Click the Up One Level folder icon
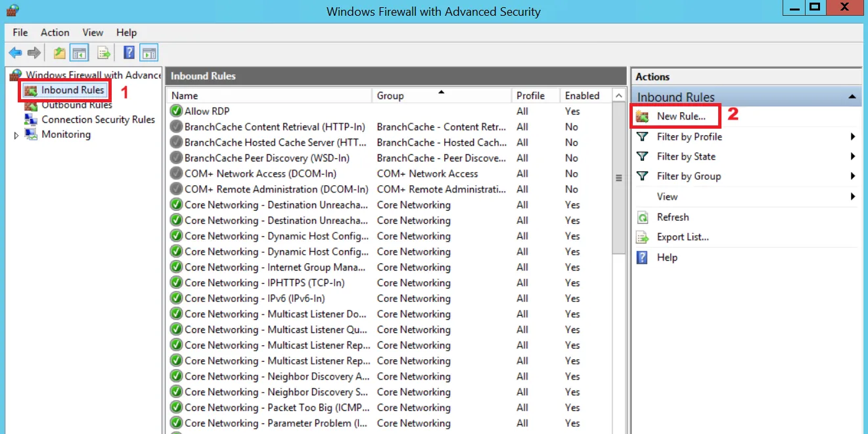Screen dimensions: 868x434 click(x=60, y=53)
